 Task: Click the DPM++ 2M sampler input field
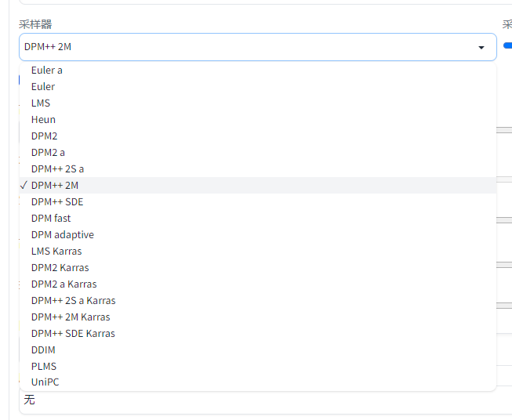pyautogui.click(x=235, y=47)
